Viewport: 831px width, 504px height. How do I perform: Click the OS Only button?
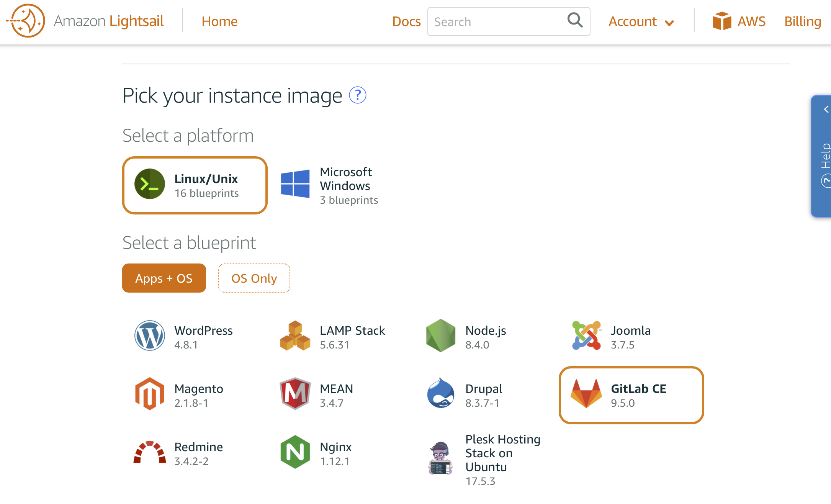click(254, 277)
